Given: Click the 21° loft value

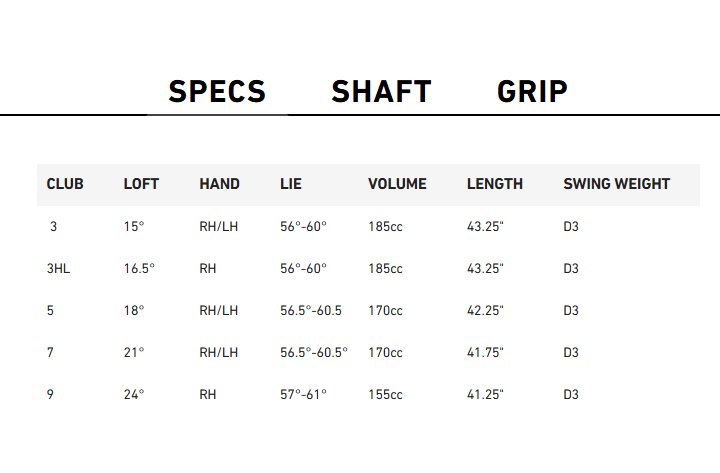Looking at the screenshot, I should pyautogui.click(x=134, y=353).
